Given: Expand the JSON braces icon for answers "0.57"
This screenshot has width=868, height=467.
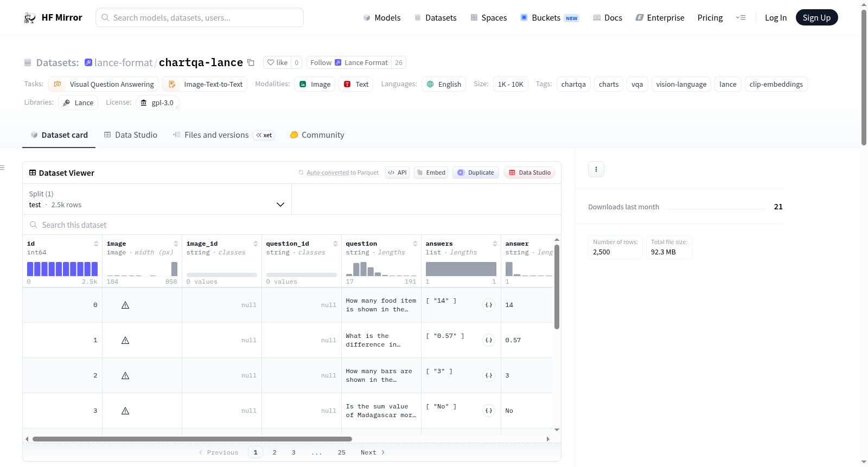Looking at the screenshot, I should tap(489, 341).
